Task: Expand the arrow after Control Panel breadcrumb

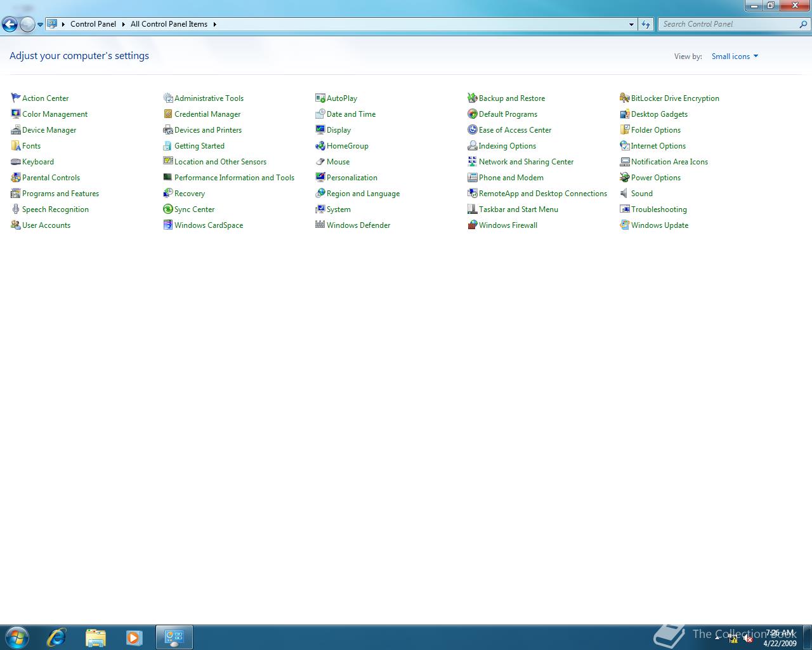Action: coord(123,24)
